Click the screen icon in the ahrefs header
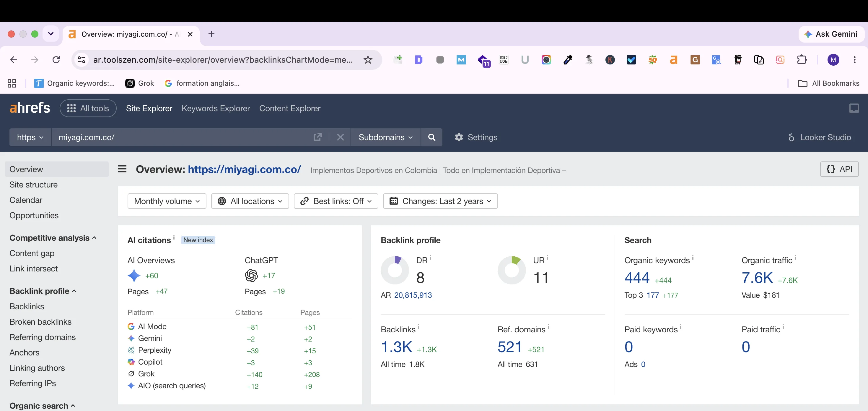 pos(854,108)
